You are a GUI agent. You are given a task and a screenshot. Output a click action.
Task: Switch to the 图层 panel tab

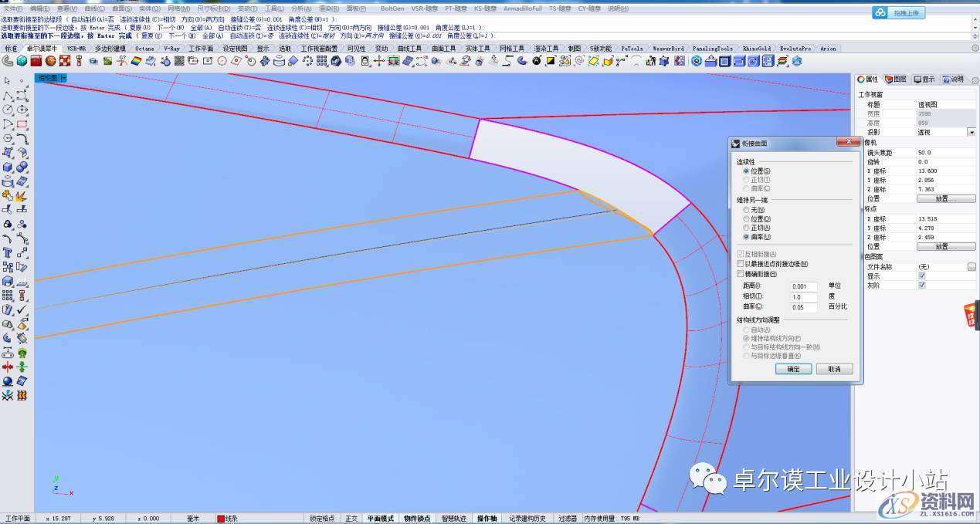pyautogui.click(x=896, y=79)
